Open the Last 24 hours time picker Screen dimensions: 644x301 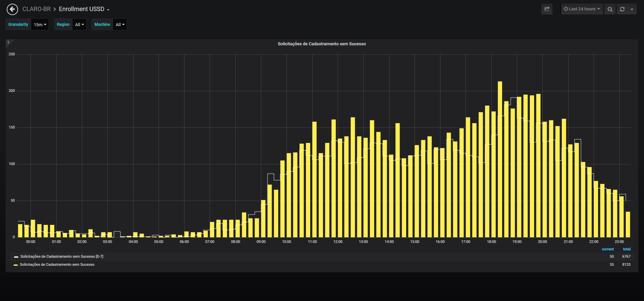tap(582, 9)
